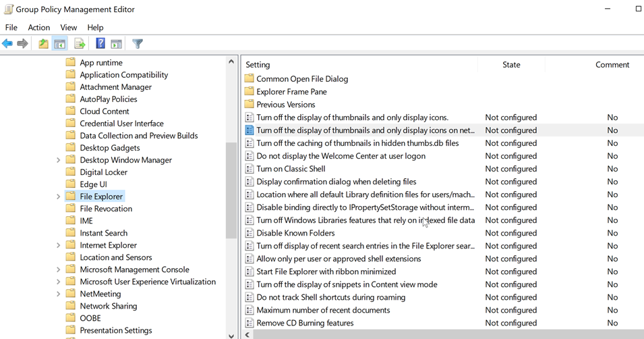Click the policy icon beside Disable Known Folders

coord(249,233)
